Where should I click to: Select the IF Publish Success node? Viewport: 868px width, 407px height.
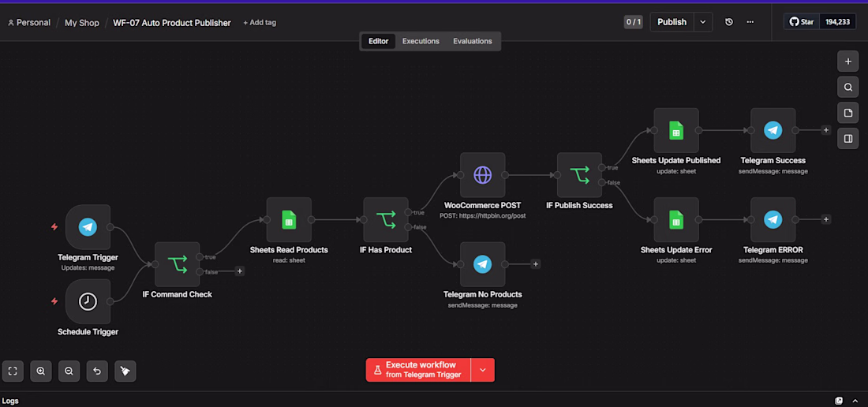580,175
